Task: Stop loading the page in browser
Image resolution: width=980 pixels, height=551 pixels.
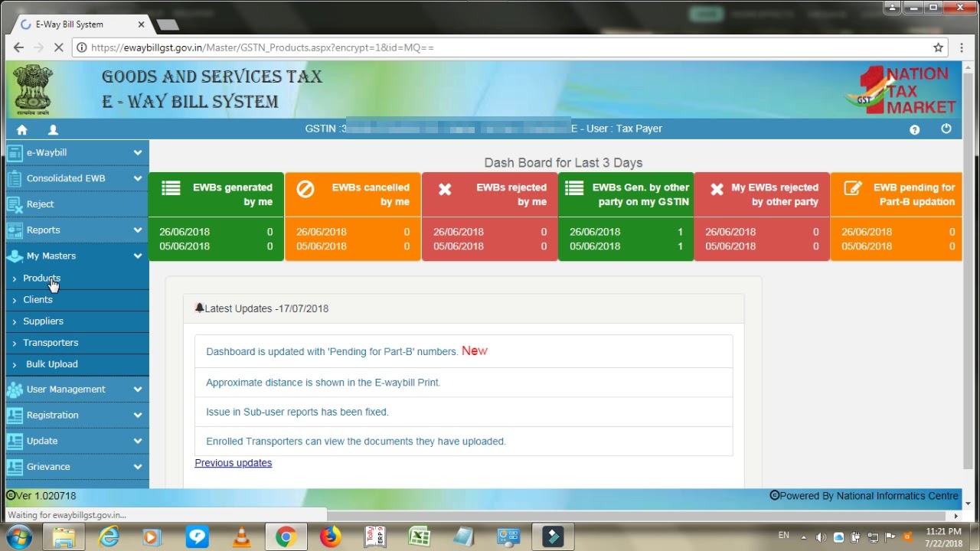Action: (x=59, y=47)
